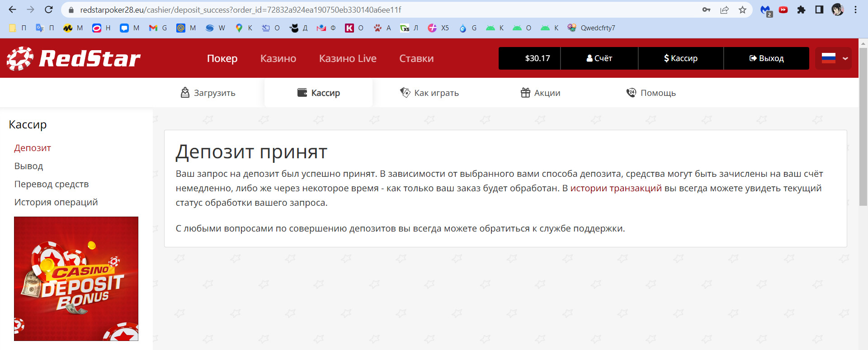The image size is (868, 350).
Task: Open the X5 bookmark with pink plus icon
Action: pyautogui.click(x=439, y=28)
